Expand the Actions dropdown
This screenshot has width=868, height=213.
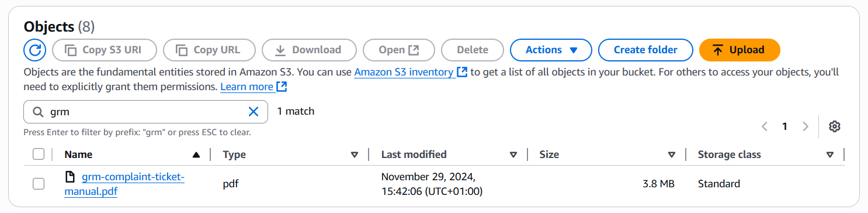551,50
